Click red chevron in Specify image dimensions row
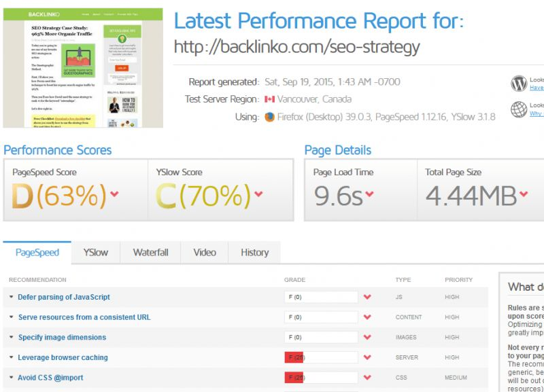544x392 pixels. [367, 337]
